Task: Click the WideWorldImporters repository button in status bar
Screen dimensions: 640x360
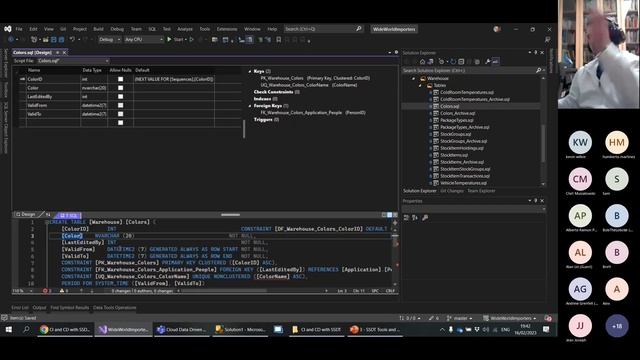Action: point(510,318)
